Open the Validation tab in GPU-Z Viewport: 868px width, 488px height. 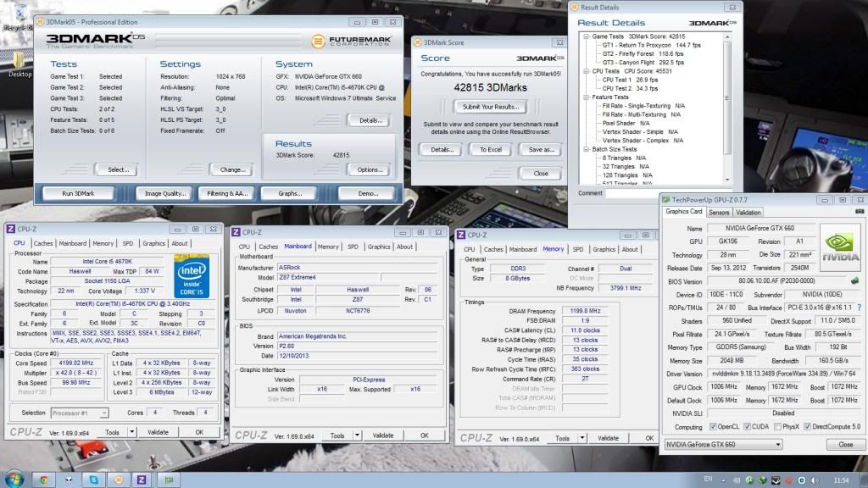tap(748, 213)
